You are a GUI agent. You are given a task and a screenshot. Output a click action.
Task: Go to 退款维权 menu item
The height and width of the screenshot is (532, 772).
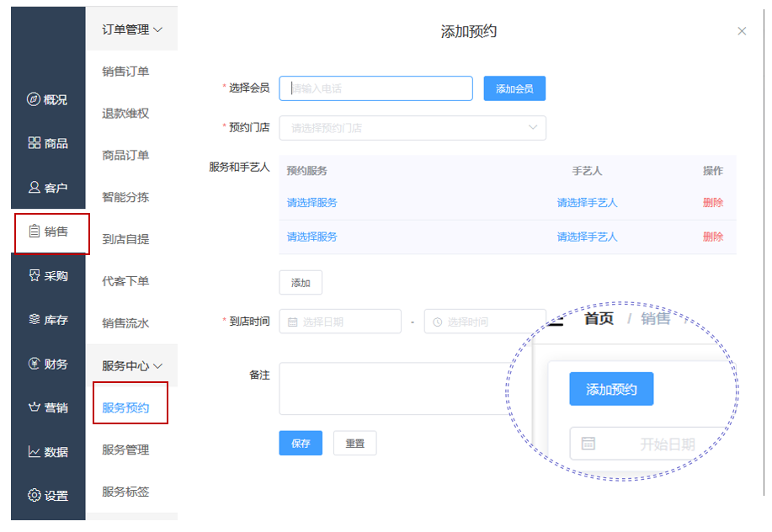[125, 113]
